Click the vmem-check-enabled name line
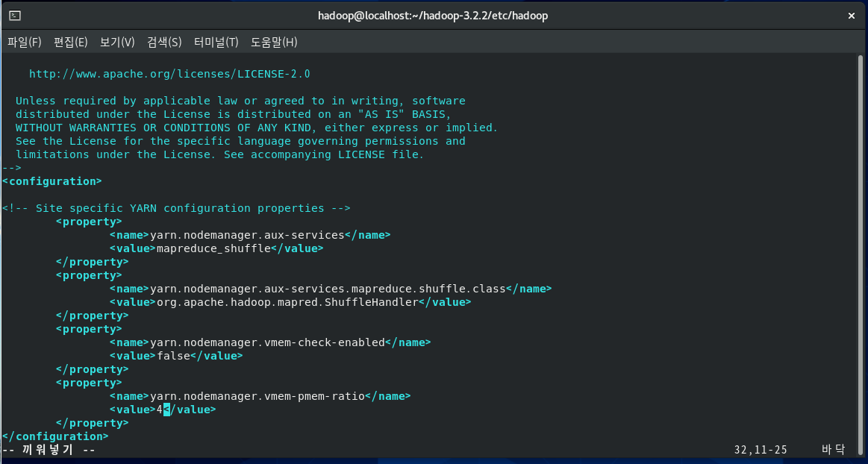Screen dimensions: 868x464 click(x=270, y=342)
